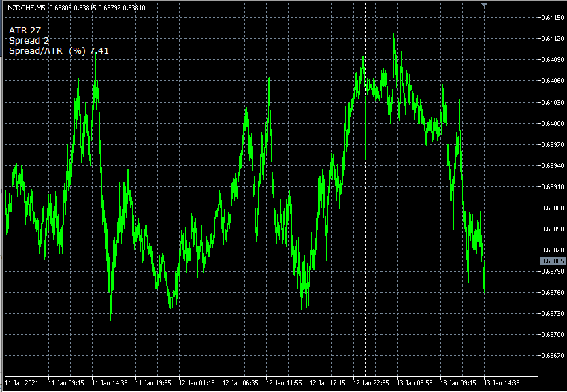Click the high price value 0.63815 in header
The image size is (567, 392).
pos(85,8)
